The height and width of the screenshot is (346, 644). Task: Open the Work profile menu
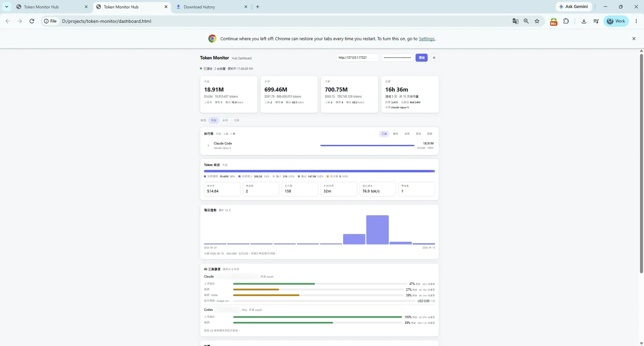point(616,21)
